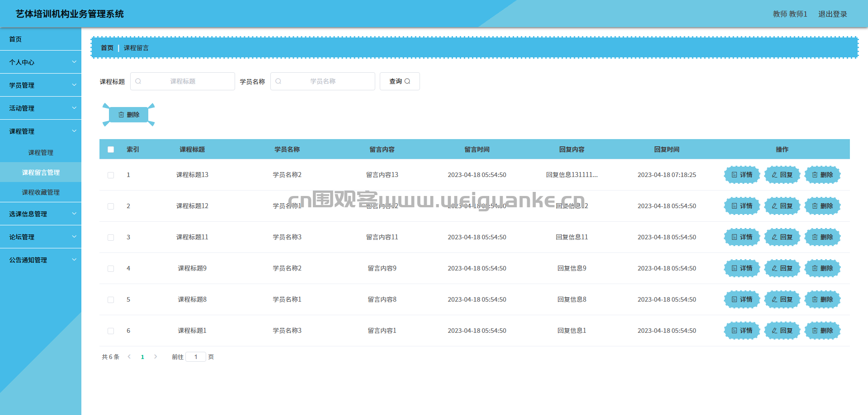
Task: Open 课程收藏管理 submenu item
Action: (x=41, y=192)
